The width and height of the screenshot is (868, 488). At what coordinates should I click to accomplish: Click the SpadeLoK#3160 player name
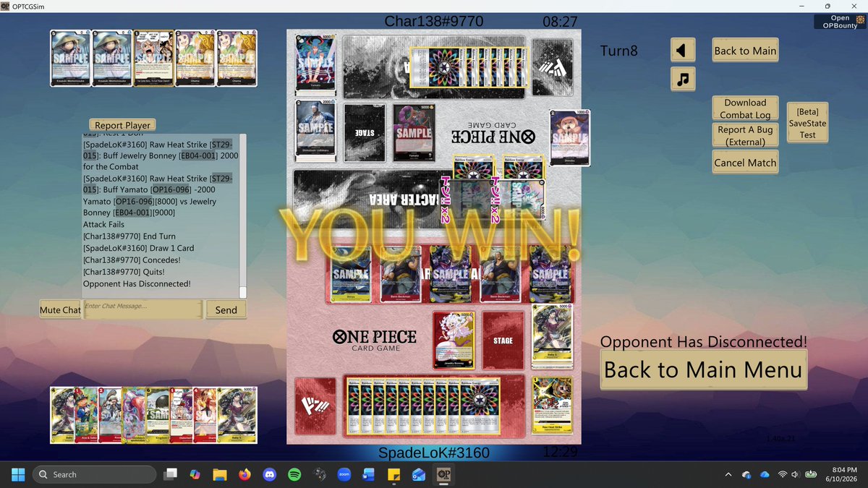pyautogui.click(x=434, y=453)
